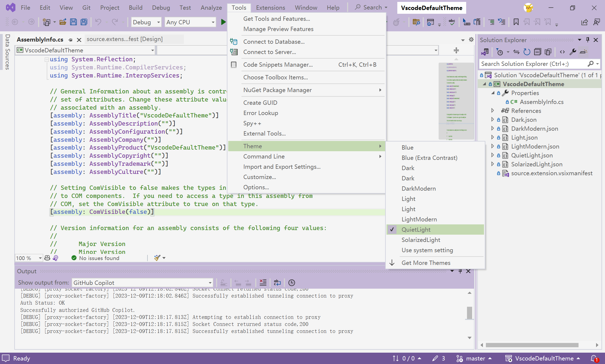Toggle Solution Explorer auto-hide pin
The image size is (605, 364).
click(x=587, y=40)
